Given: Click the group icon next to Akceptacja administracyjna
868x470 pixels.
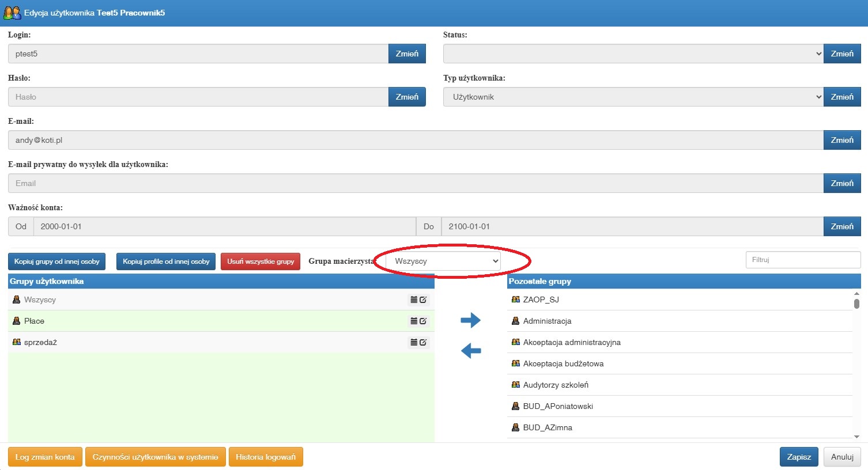Looking at the screenshot, I should [516, 342].
